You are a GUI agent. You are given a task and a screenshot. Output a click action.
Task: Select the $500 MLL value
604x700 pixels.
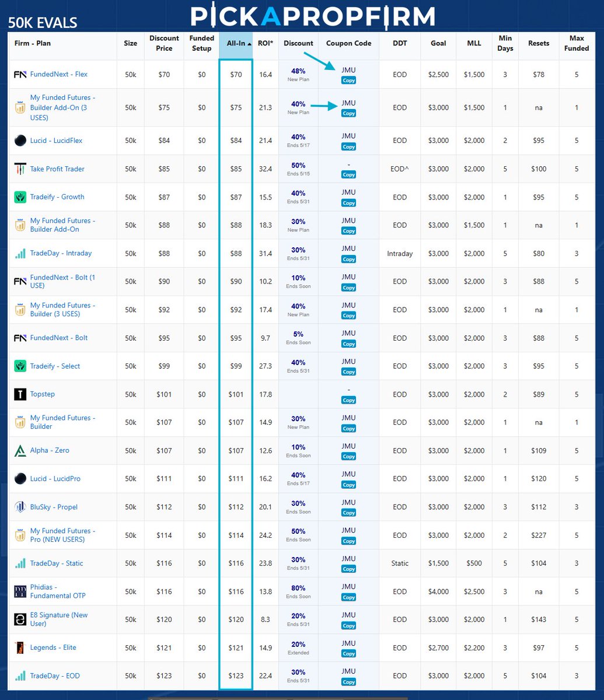[x=474, y=563]
